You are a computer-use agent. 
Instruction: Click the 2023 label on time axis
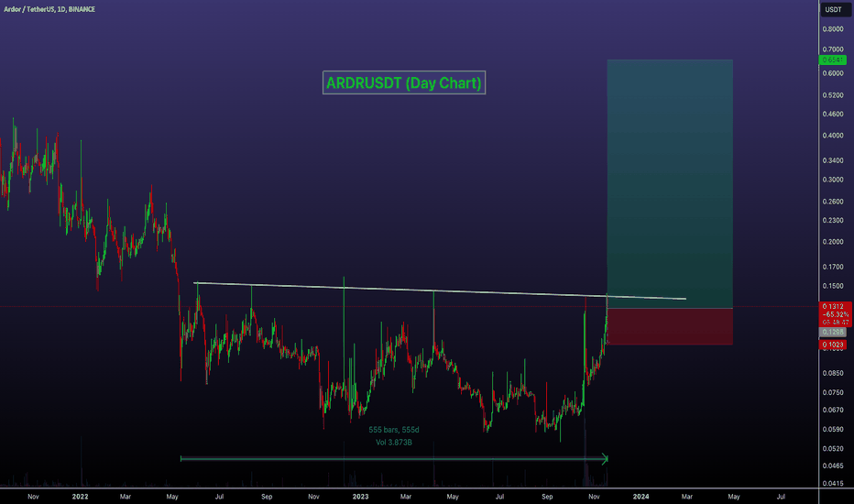click(x=360, y=497)
